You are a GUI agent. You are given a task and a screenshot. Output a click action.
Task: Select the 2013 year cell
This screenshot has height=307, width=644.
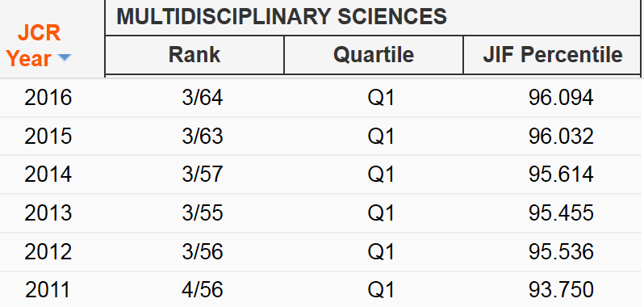[48, 213]
